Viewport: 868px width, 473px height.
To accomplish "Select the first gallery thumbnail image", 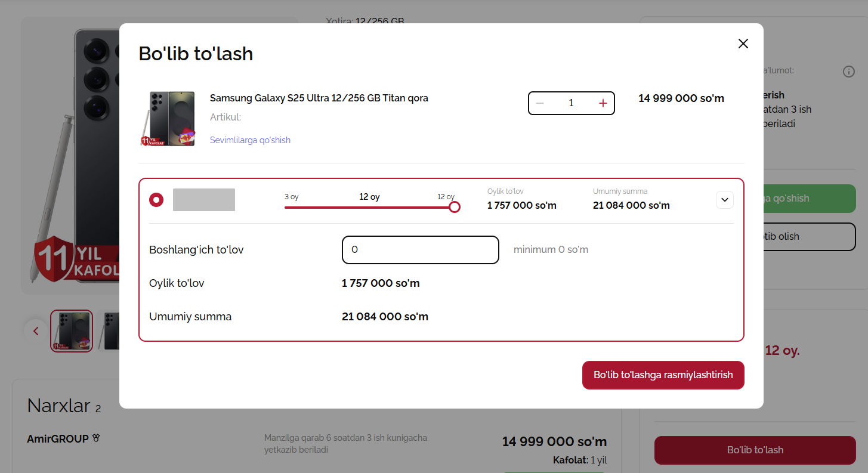I will (x=72, y=330).
